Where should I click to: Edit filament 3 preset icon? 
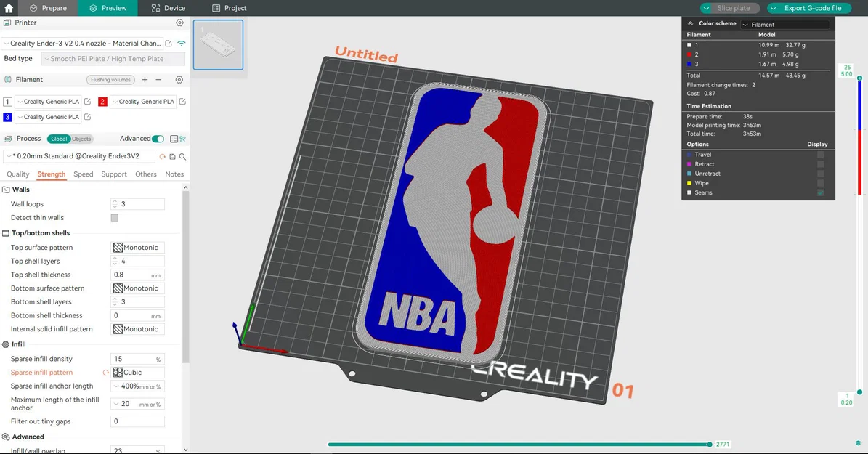(x=87, y=117)
